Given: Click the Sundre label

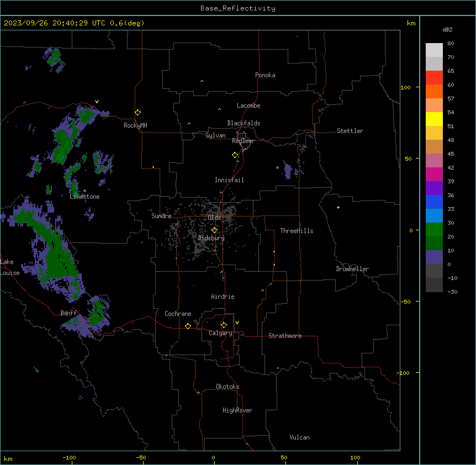Looking at the screenshot, I should pyautogui.click(x=161, y=216).
